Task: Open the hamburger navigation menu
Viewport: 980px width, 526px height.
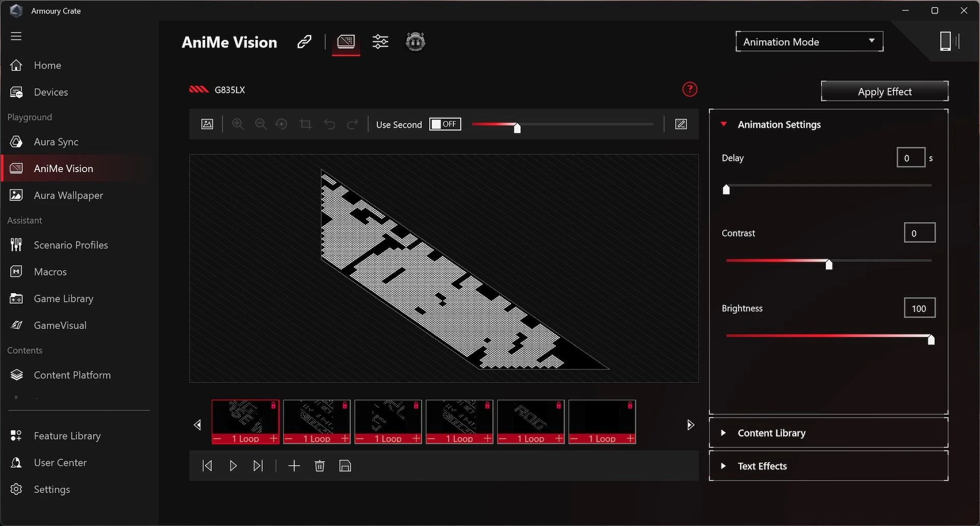Action: pyautogui.click(x=16, y=36)
